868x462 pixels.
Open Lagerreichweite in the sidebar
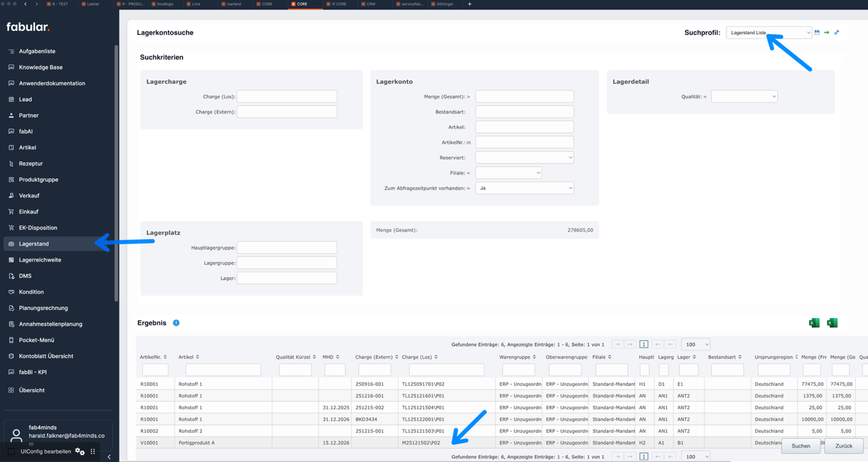pyautogui.click(x=40, y=260)
